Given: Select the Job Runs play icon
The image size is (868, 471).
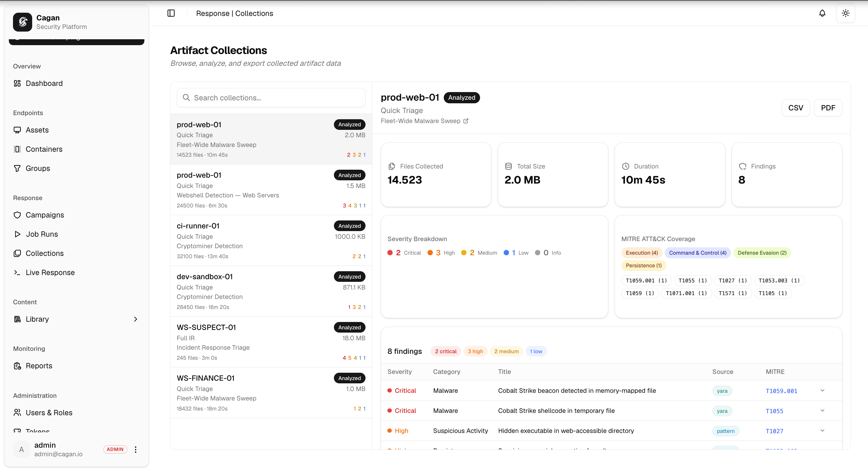Looking at the screenshot, I should 17,234.
